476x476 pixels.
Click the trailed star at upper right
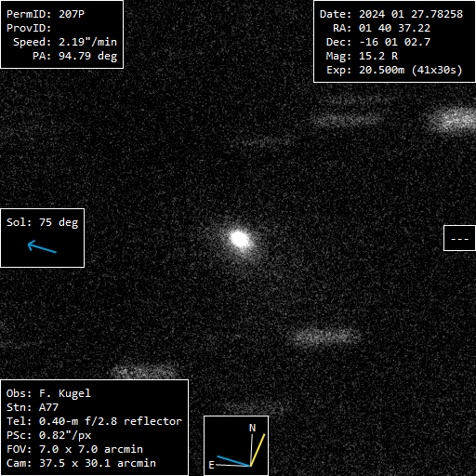coord(452,119)
